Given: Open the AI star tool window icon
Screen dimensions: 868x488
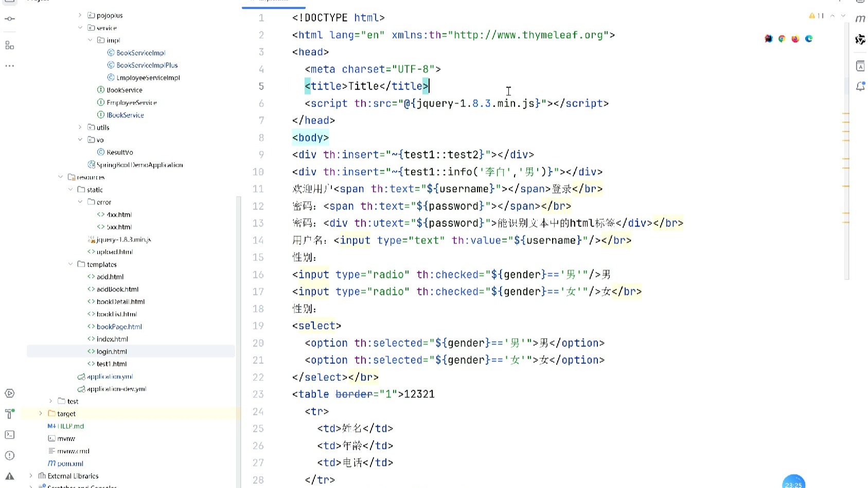Looking at the screenshot, I should (x=860, y=40).
